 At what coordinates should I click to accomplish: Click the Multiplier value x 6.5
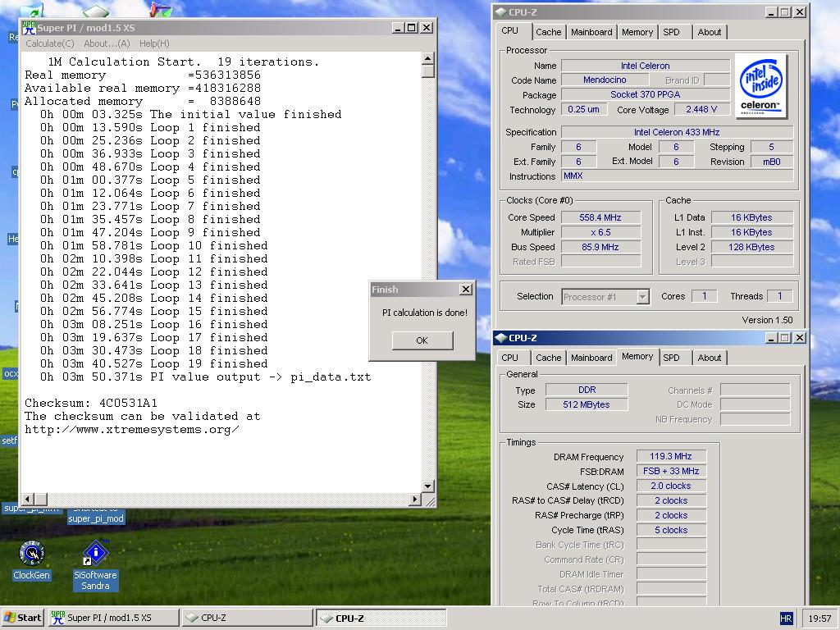600,232
